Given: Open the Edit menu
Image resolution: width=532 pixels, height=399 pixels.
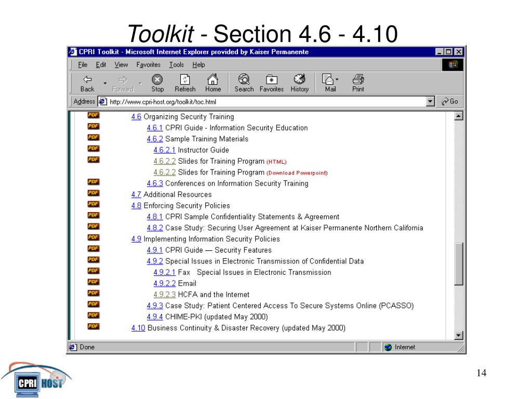Looking at the screenshot, I should click(x=101, y=65).
